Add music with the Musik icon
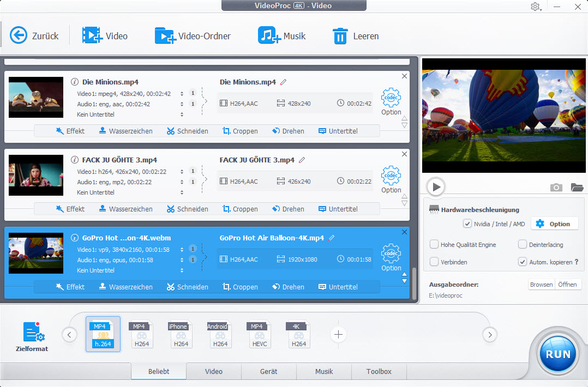 pos(269,35)
